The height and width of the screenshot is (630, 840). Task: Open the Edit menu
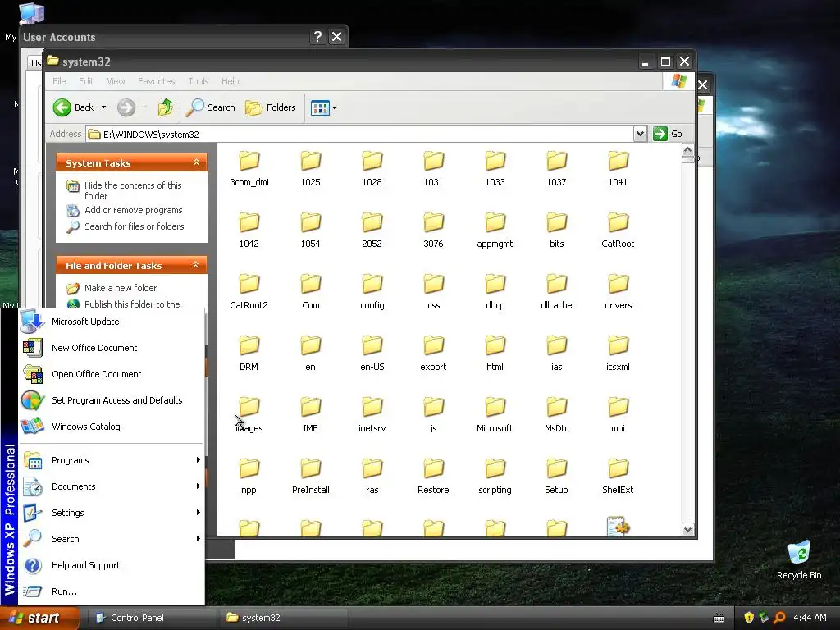[x=85, y=81]
